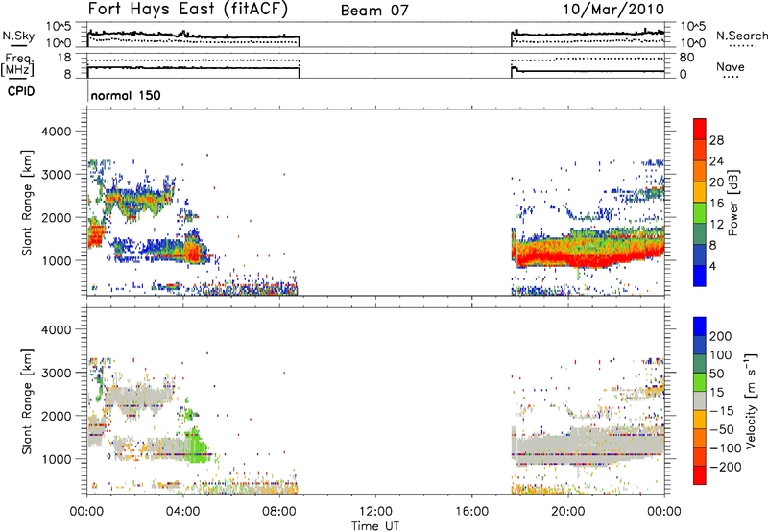Click the red Velocity segment below -200
The image size is (768, 532).
coord(700,475)
